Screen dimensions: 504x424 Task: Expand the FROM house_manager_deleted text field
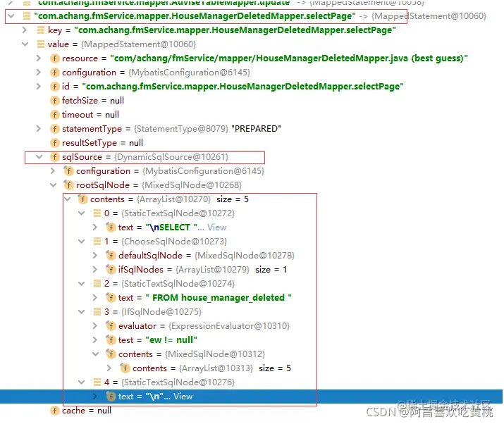click(95, 298)
